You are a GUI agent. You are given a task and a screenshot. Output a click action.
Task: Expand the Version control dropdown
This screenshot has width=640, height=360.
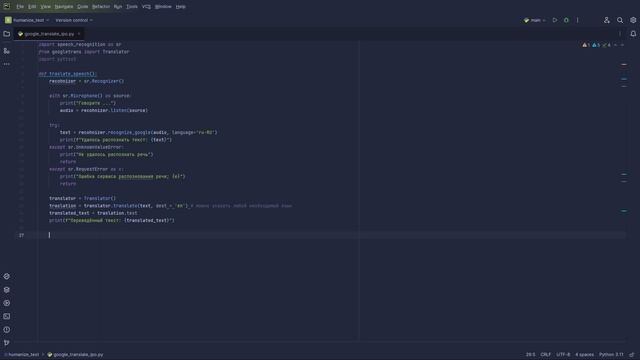point(74,20)
